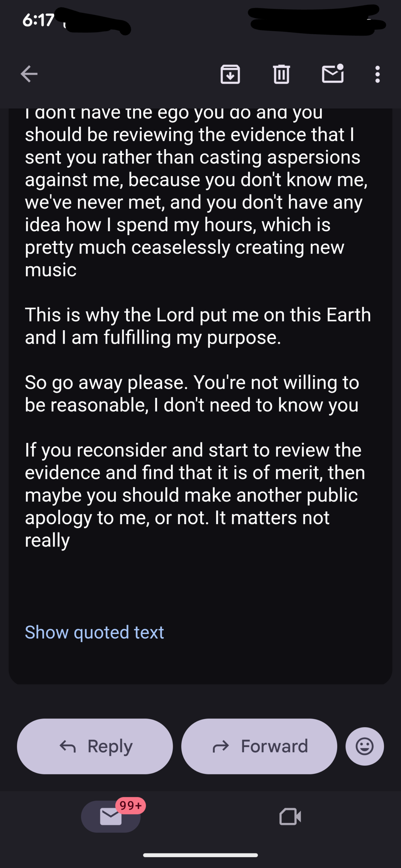The image size is (401, 868).
Task: Tap the forward arrow icon beside Forward
Action: coord(221,746)
